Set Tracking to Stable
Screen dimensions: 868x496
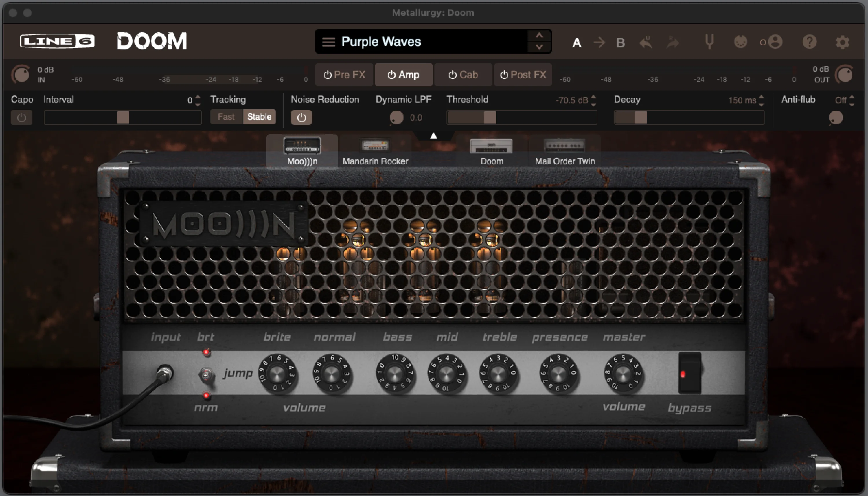(259, 117)
